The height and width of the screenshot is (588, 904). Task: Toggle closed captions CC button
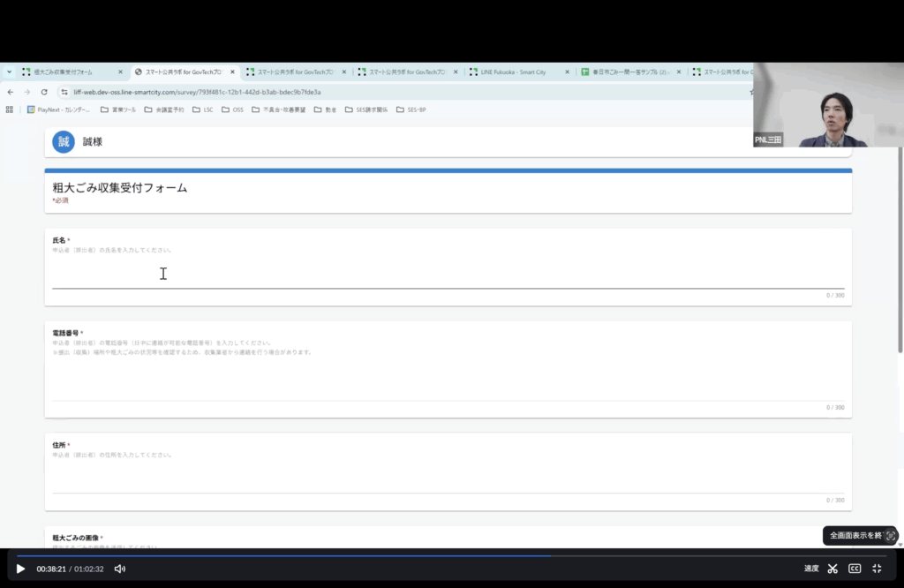(855, 569)
